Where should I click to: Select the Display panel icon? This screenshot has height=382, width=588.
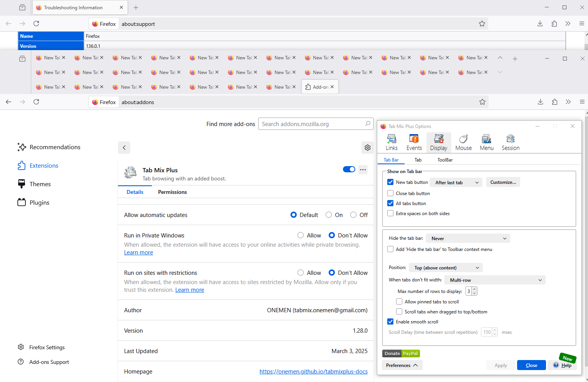[438, 143]
